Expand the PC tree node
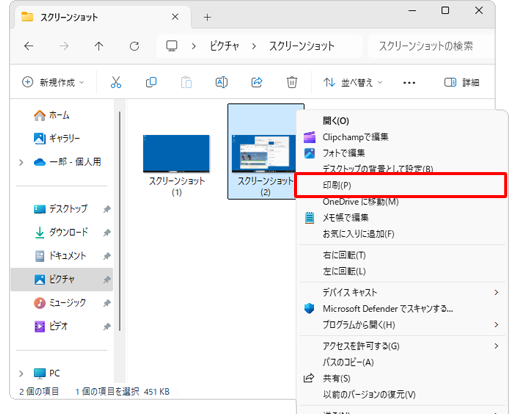 click(x=21, y=374)
